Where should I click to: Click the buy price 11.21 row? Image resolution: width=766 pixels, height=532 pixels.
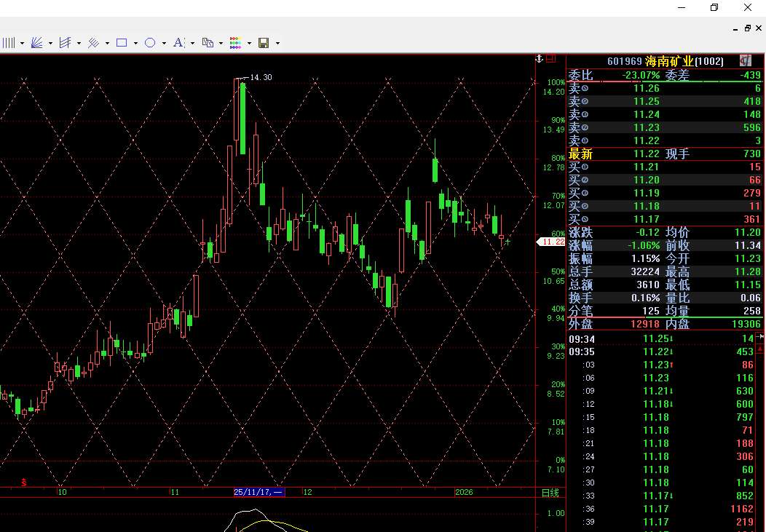[x=664, y=167]
